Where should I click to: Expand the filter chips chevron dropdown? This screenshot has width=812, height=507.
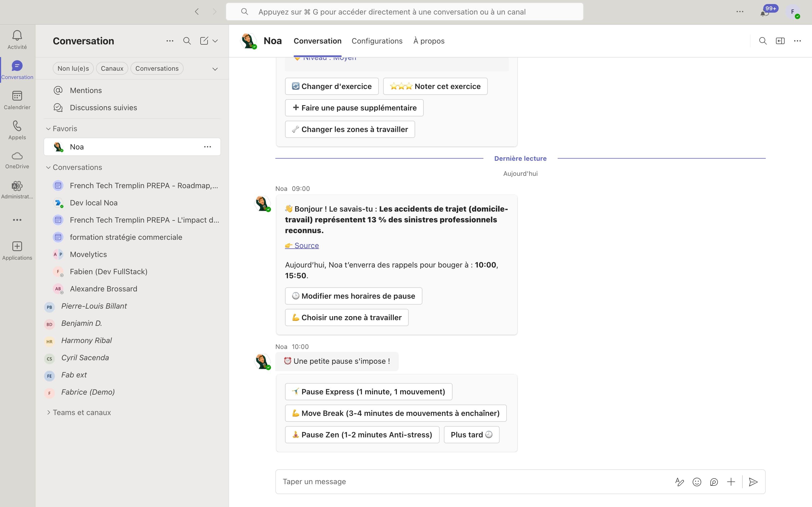click(x=215, y=69)
